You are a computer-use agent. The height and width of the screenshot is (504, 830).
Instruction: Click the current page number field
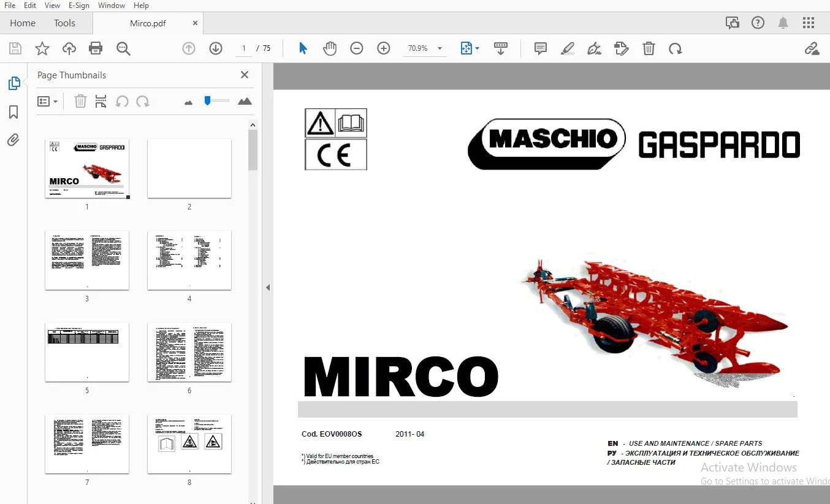(x=244, y=48)
